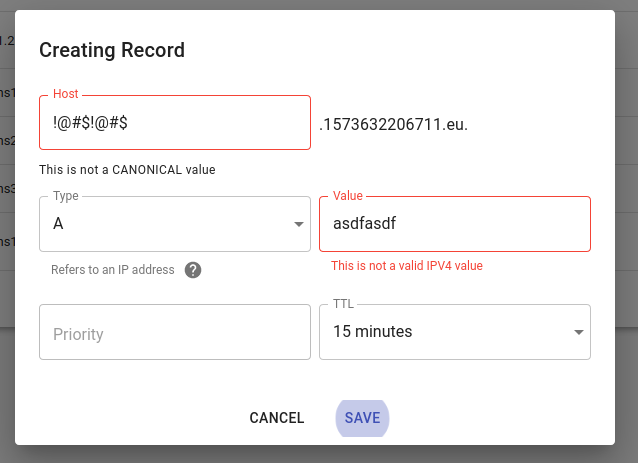Click the Save button
The width and height of the screenshot is (638, 463).
click(362, 418)
